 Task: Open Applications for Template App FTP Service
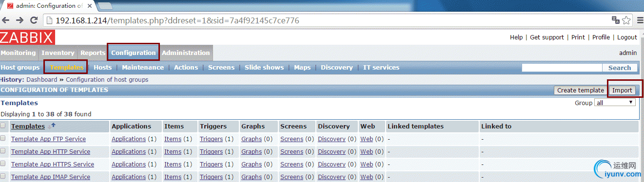pyautogui.click(x=129, y=139)
